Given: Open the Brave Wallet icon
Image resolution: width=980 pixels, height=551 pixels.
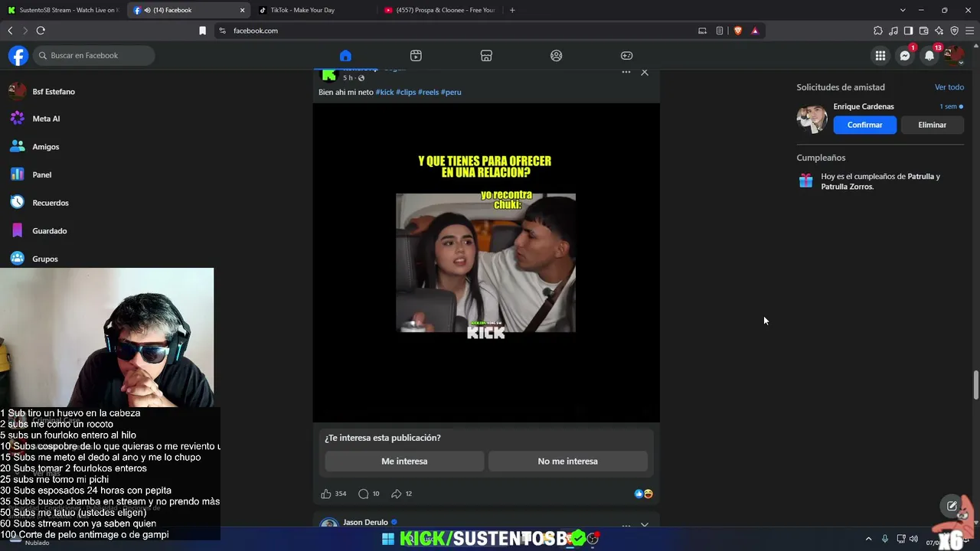Looking at the screenshot, I should click(x=923, y=31).
